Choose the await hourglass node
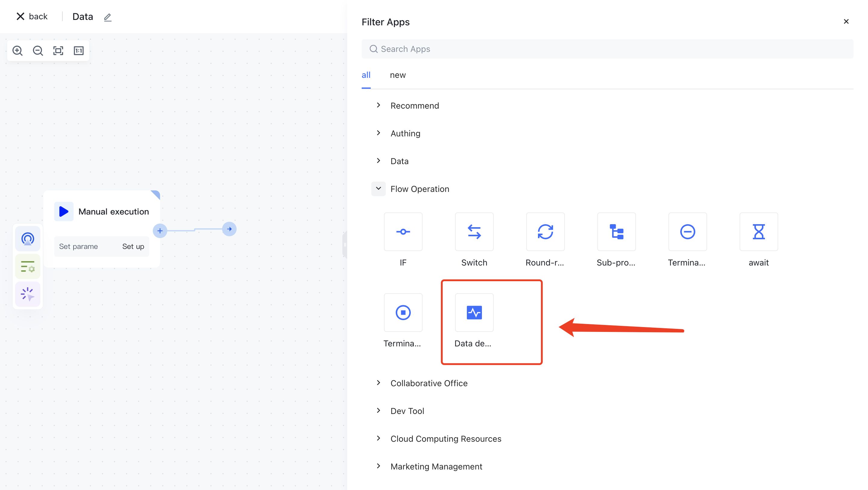This screenshot has height=490, width=868. coord(759,232)
